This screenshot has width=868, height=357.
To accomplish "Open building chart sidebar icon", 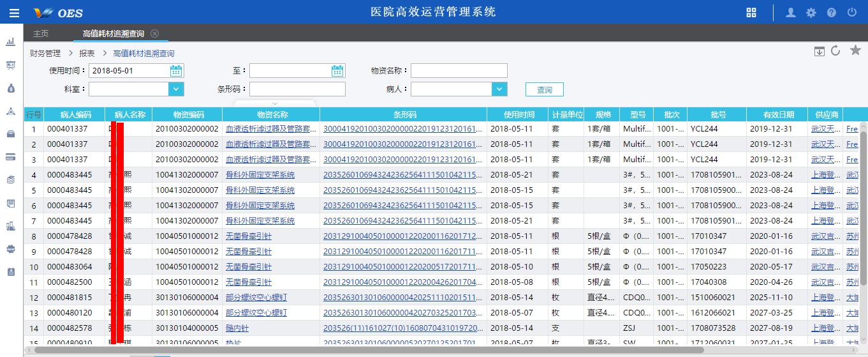I will tap(10, 226).
